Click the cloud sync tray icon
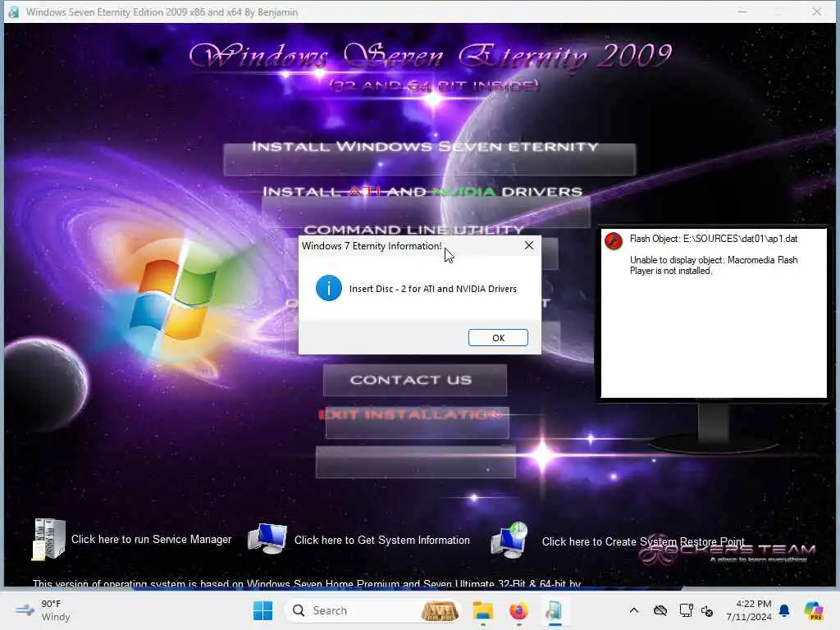The width and height of the screenshot is (840, 630). point(660,610)
